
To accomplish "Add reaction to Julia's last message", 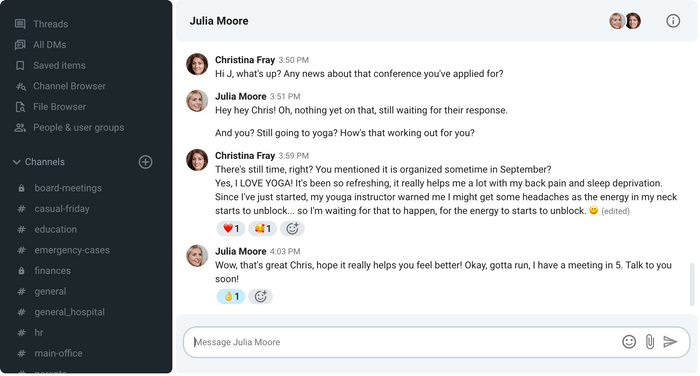I will [260, 297].
